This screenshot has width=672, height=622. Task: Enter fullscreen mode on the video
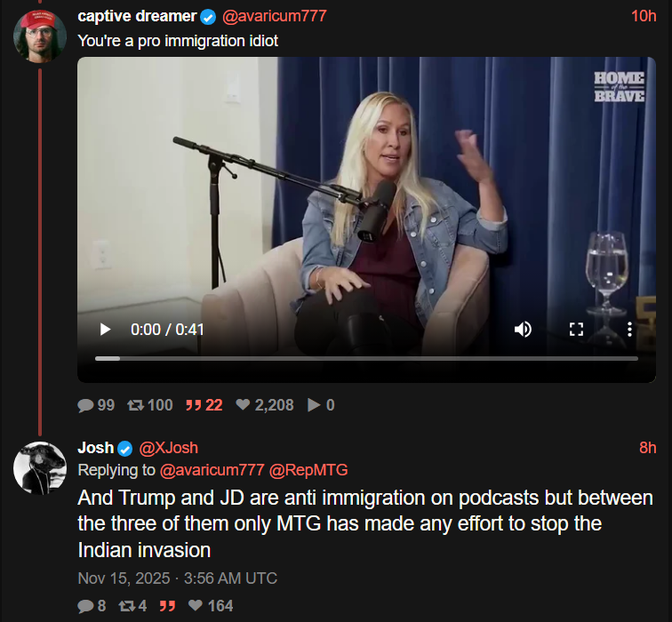576,330
